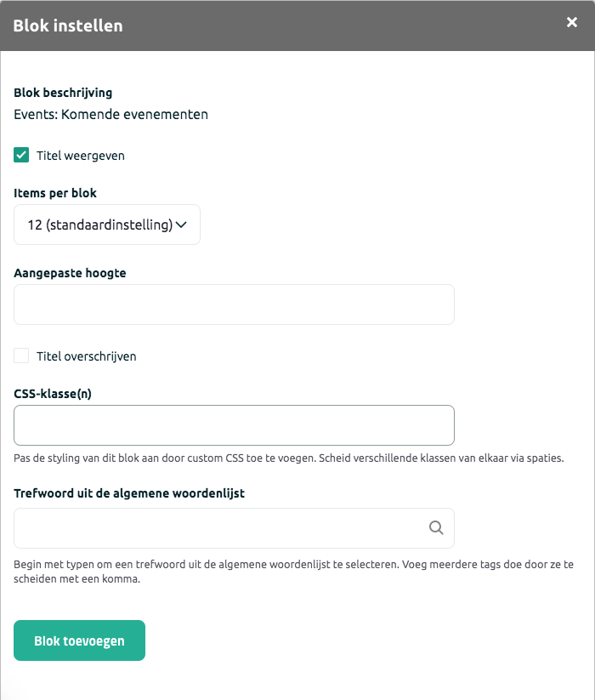Click the Titel overschrijven label text
This screenshot has height=700, width=595.
tap(87, 356)
